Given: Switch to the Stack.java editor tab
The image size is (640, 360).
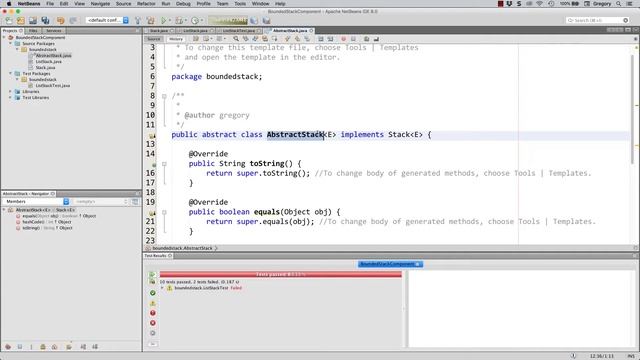Looking at the screenshot, I should (x=159, y=31).
